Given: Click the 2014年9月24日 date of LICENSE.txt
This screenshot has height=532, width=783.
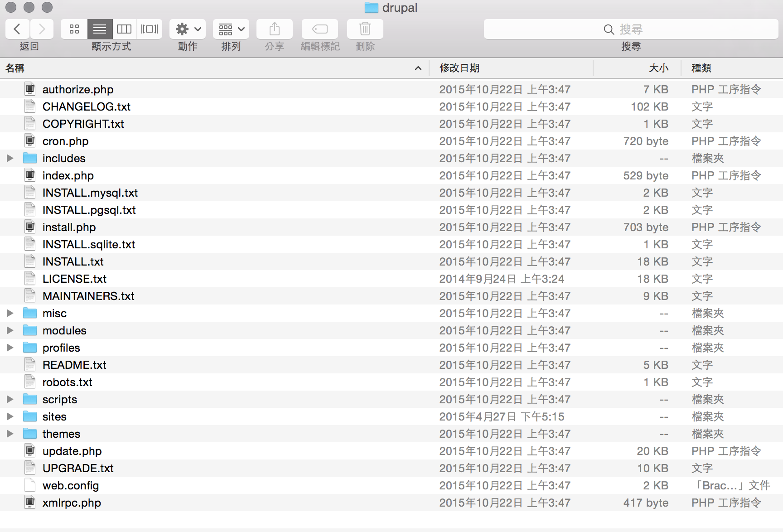Looking at the screenshot, I should tap(502, 279).
